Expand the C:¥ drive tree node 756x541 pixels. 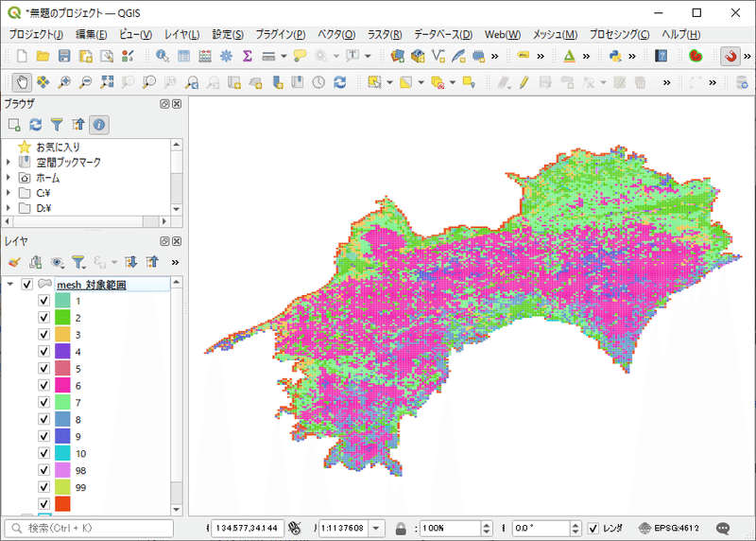point(9,193)
